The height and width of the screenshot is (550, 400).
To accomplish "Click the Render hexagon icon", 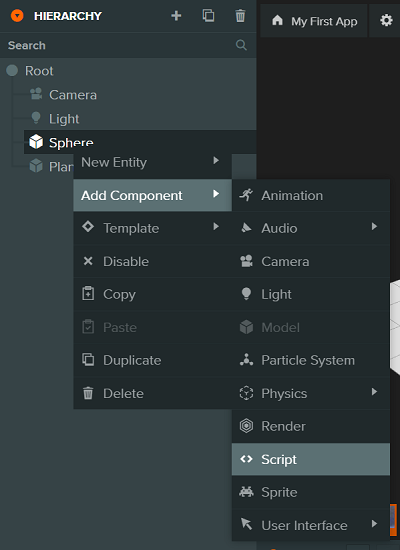I will [x=246, y=426].
